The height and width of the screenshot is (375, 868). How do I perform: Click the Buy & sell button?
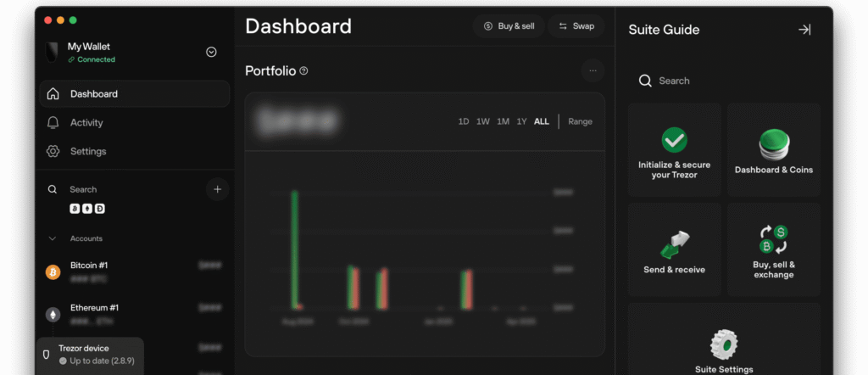[509, 26]
